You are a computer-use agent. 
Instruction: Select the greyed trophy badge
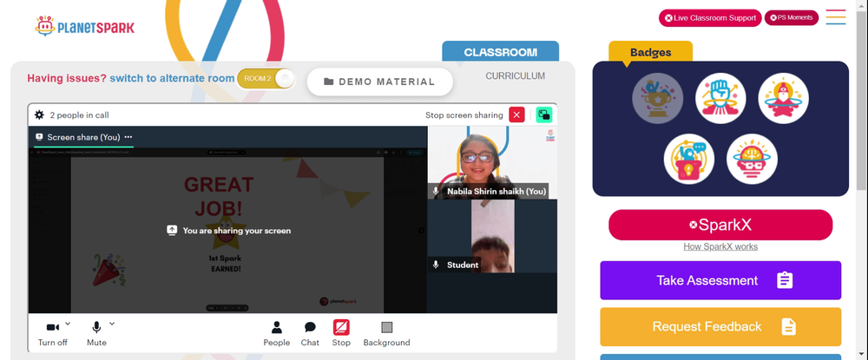(x=658, y=98)
